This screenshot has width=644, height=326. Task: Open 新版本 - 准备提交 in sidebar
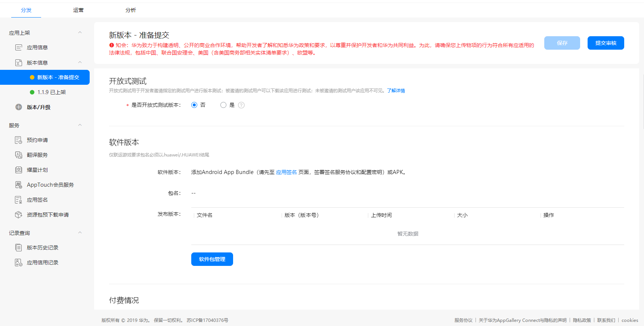[x=45, y=77]
